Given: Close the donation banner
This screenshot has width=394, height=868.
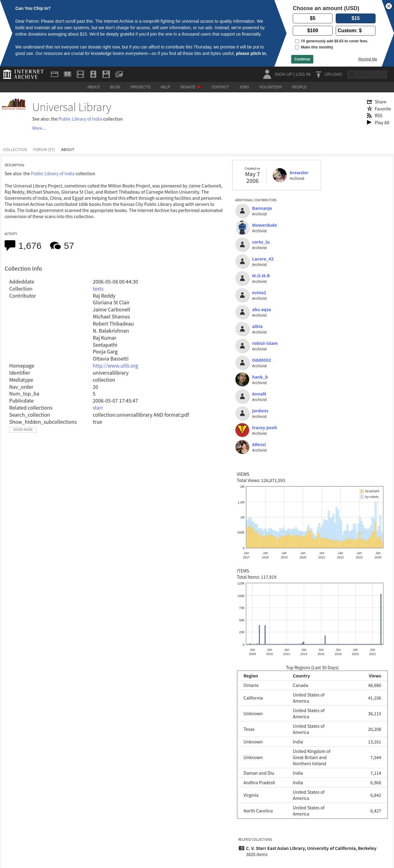Looking at the screenshot, I should (x=388, y=6).
